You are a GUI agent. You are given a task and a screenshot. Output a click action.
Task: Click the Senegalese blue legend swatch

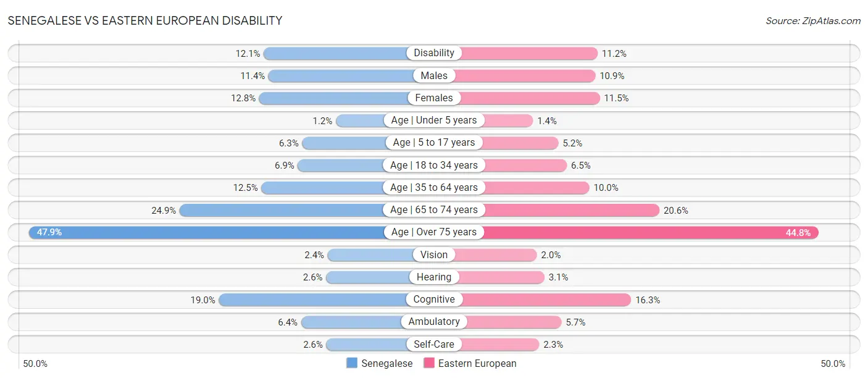pos(353,363)
